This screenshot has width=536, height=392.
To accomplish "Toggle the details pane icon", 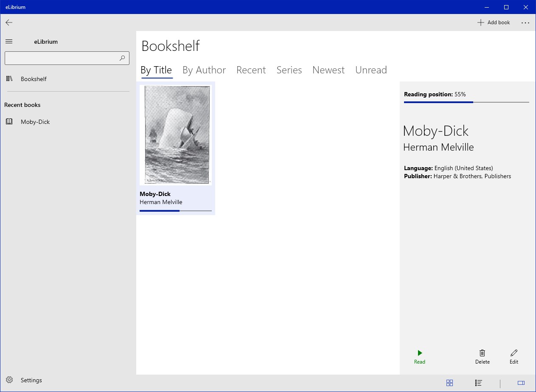I will tap(521, 383).
